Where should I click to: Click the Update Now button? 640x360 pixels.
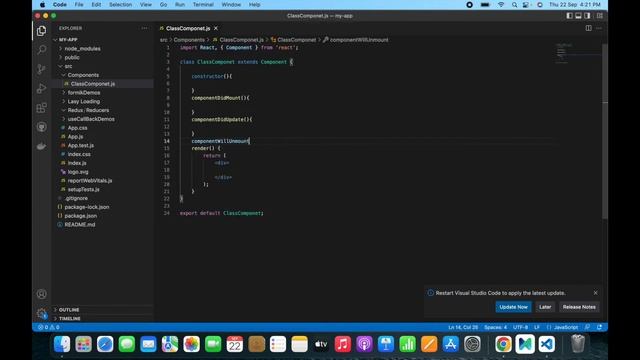pos(513,307)
